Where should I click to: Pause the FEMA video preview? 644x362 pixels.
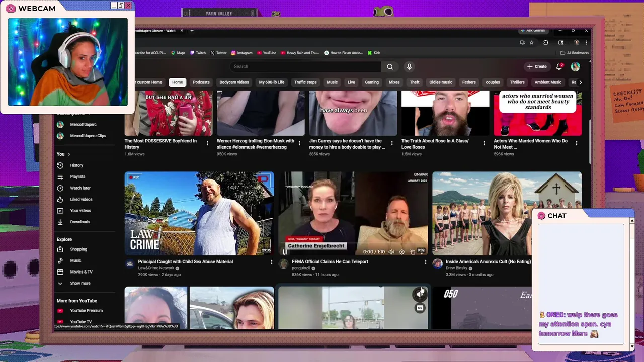point(284,252)
